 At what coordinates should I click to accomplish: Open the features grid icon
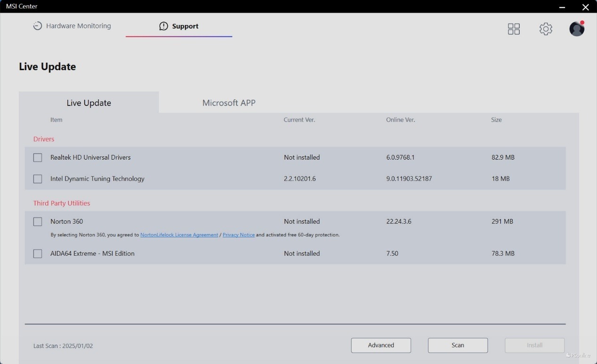tap(514, 29)
